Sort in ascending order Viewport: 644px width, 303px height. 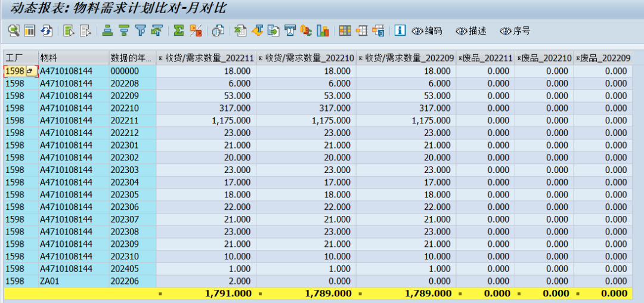[x=107, y=30]
